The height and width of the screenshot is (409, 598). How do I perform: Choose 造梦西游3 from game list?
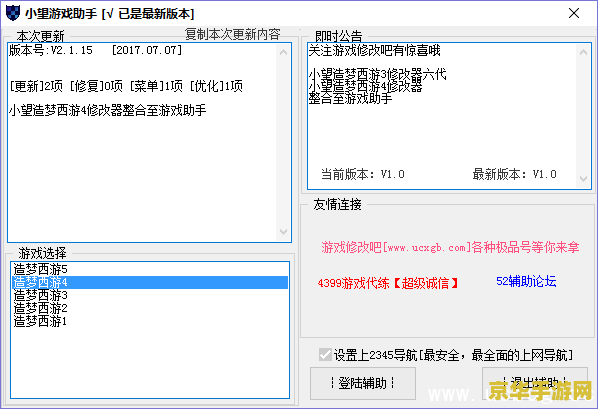point(150,295)
